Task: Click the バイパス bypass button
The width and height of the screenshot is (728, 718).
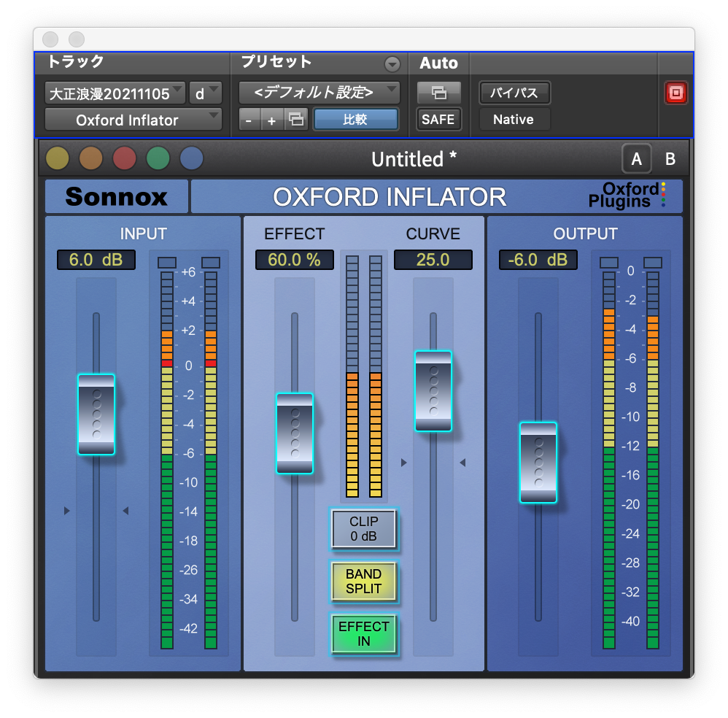Action: (514, 93)
